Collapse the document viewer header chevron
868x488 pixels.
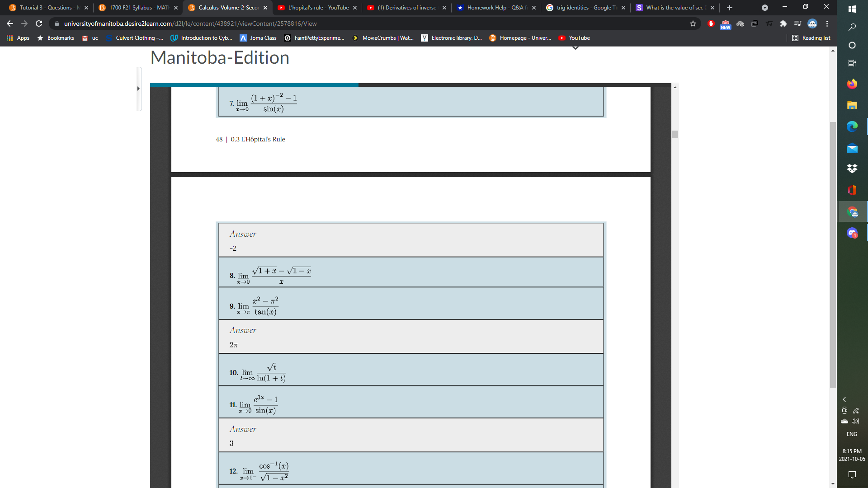pyautogui.click(x=575, y=47)
